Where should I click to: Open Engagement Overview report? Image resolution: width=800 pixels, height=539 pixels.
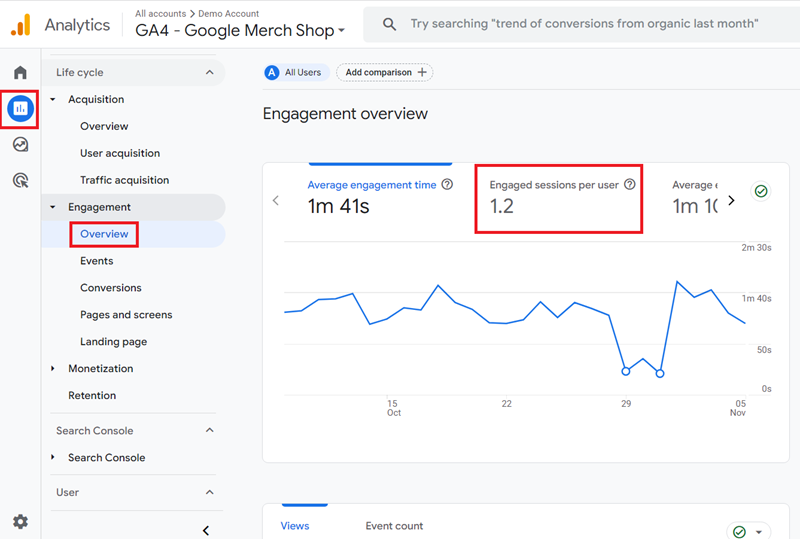click(104, 234)
